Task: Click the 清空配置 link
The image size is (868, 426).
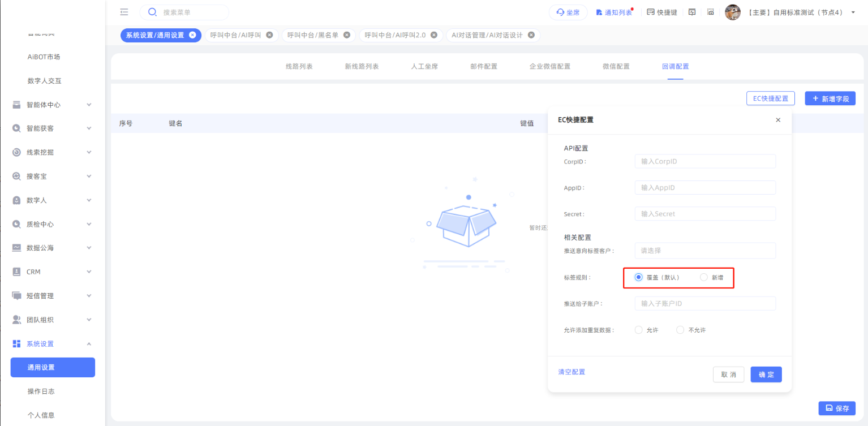Action: 571,372
